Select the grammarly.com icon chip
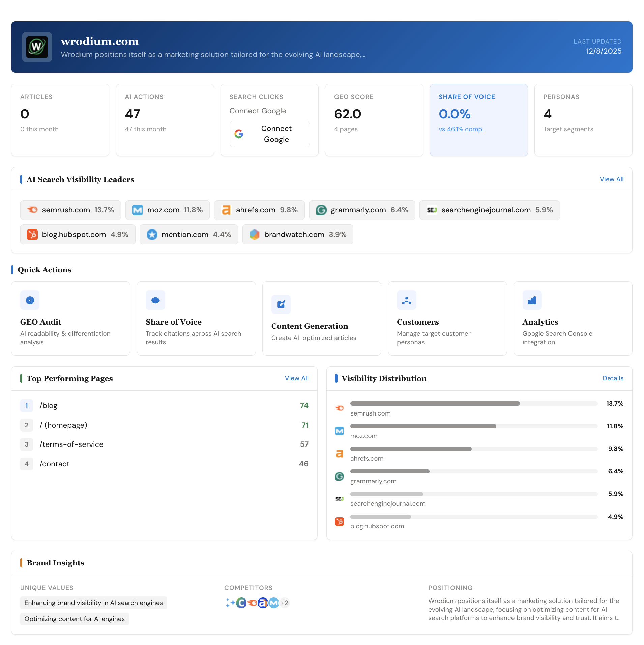This screenshot has width=644, height=645. [x=321, y=210]
